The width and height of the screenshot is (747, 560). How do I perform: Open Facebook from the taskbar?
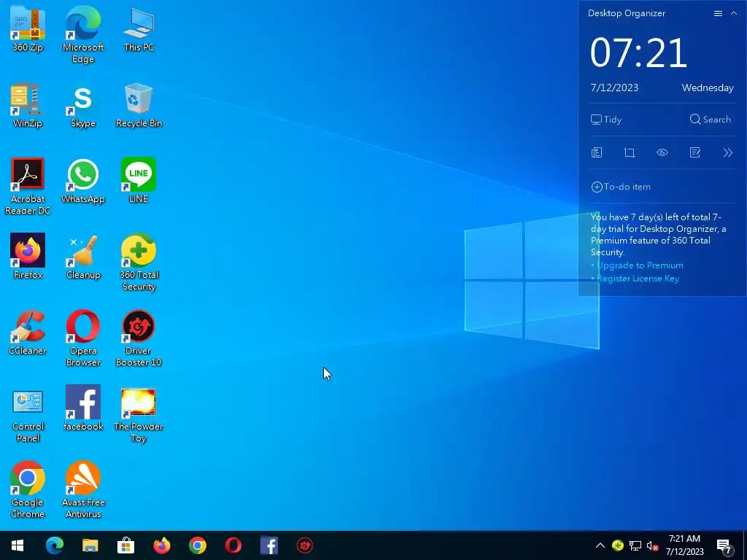click(268, 545)
